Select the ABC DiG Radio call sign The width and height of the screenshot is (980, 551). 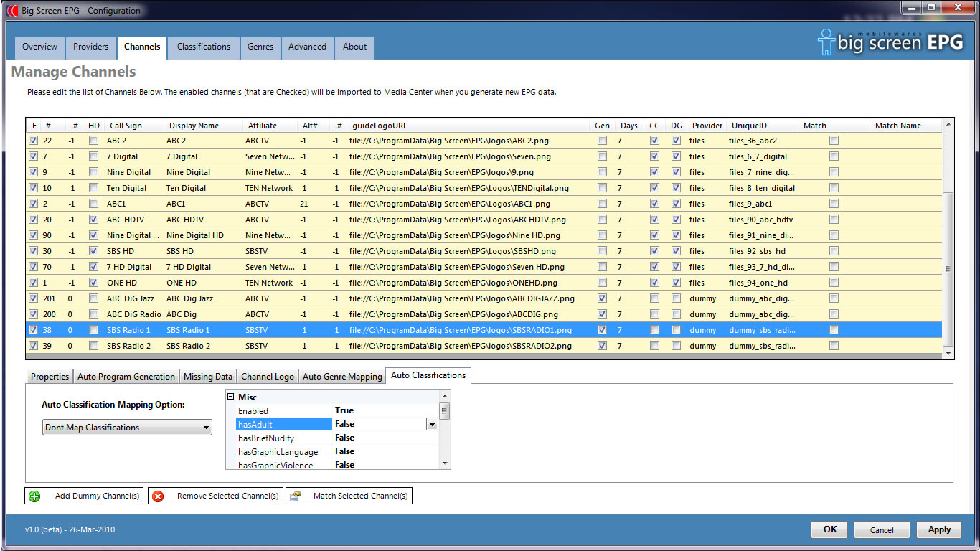pyautogui.click(x=134, y=314)
